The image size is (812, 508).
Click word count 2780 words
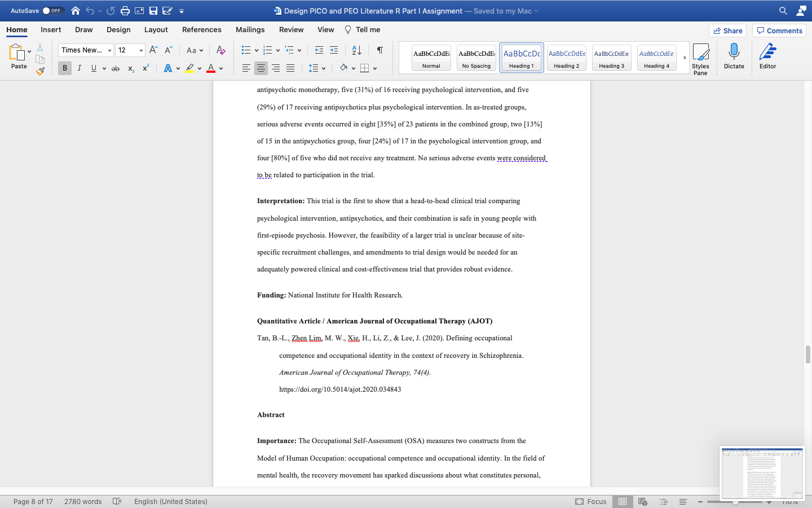tap(83, 501)
